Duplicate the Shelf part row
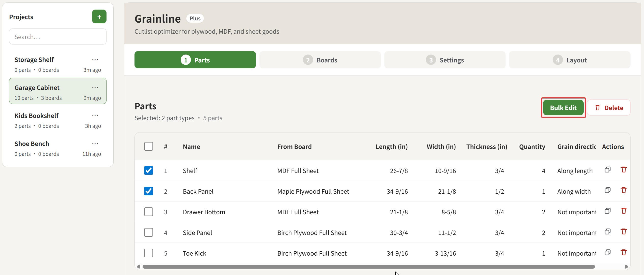Image resolution: width=644 pixels, height=275 pixels. pos(607,170)
